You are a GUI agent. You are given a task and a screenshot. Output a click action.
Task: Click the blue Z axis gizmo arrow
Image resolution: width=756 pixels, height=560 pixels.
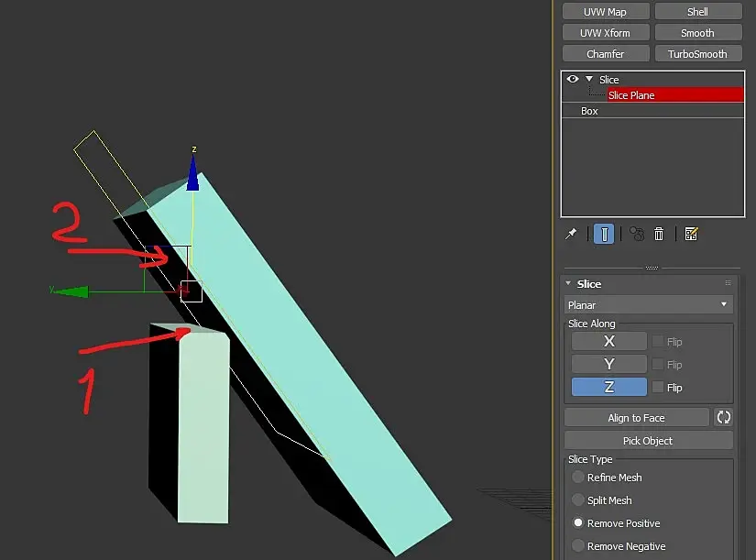[192, 175]
